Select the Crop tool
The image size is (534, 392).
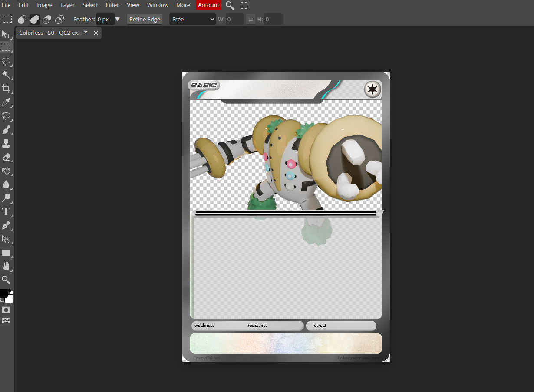pyautogui.click(x=6, y=89)
